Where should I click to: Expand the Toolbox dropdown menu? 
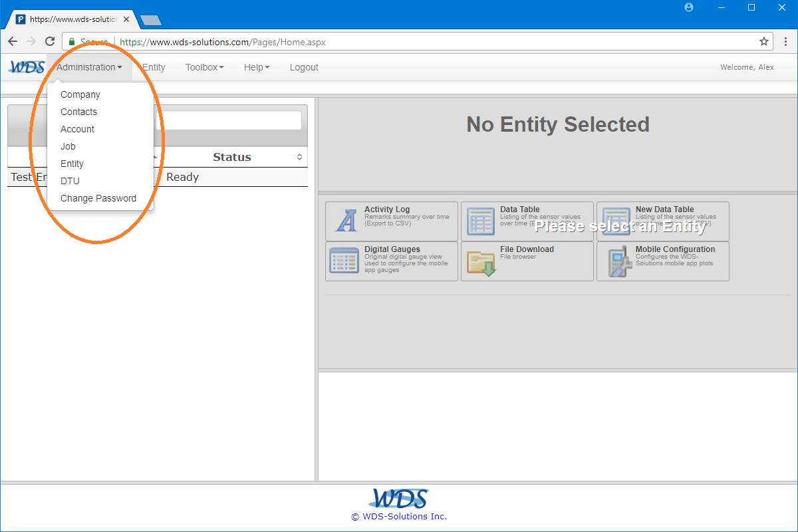click(205, 67)
